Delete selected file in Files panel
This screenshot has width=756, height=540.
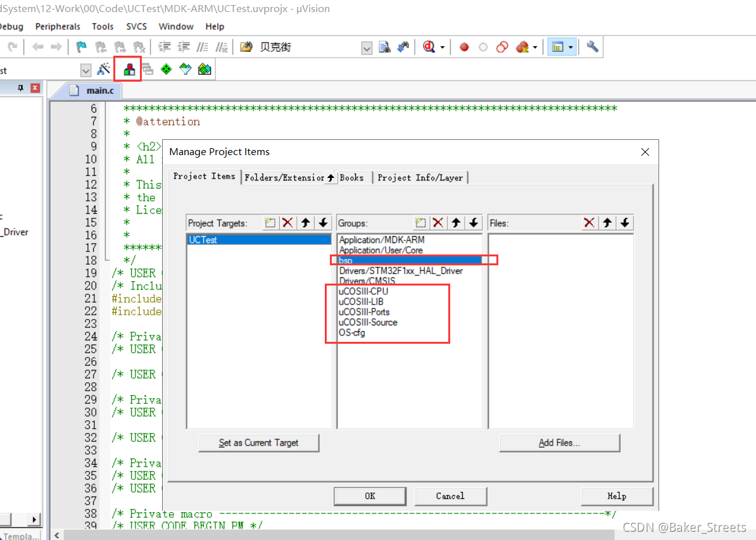589,223
